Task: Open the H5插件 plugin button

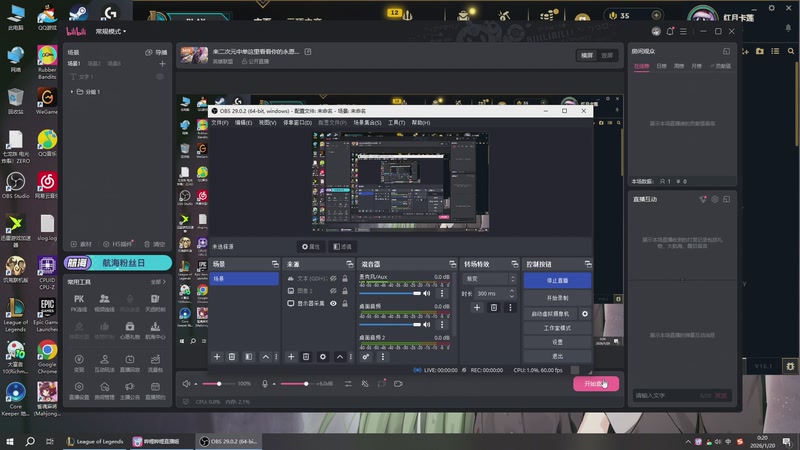Action: click(117, 244)
